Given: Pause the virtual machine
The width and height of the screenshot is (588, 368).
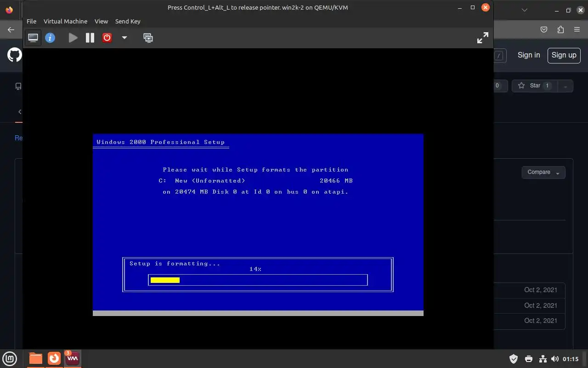Looking at the screenshot, I should [90, 38].
